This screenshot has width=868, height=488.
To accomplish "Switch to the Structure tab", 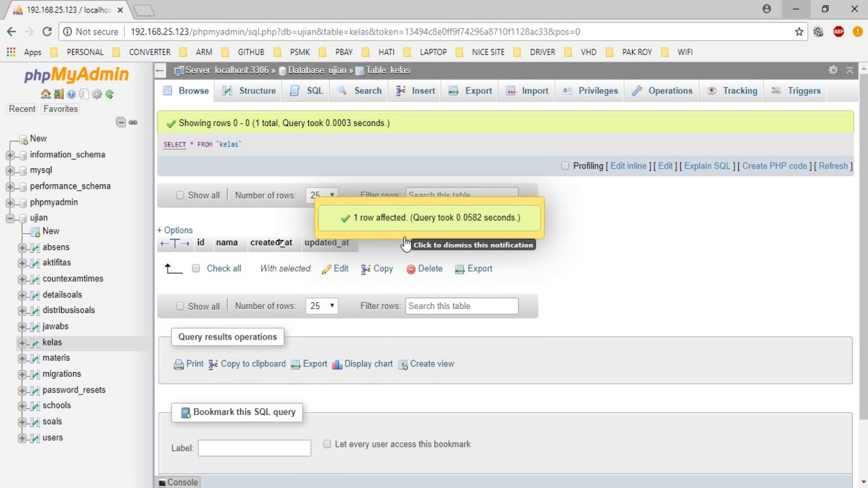I will coord(249,91).
